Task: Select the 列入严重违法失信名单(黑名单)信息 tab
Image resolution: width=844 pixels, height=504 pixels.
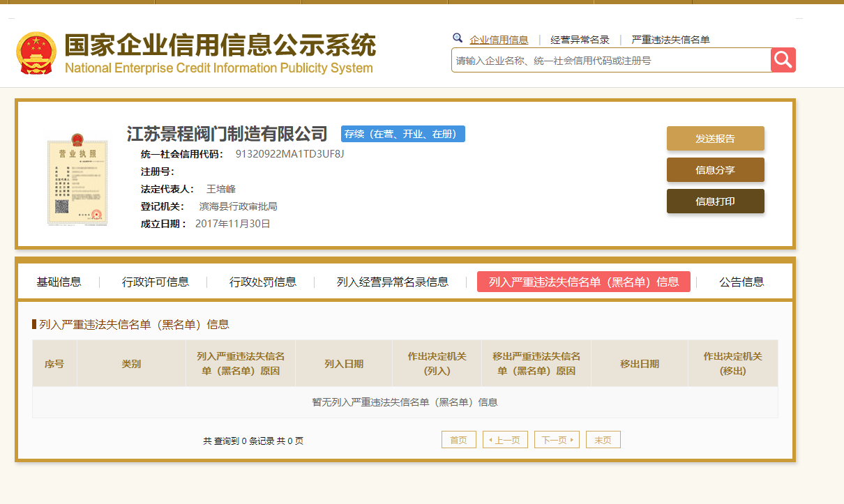Action: (x=583, y=282)
